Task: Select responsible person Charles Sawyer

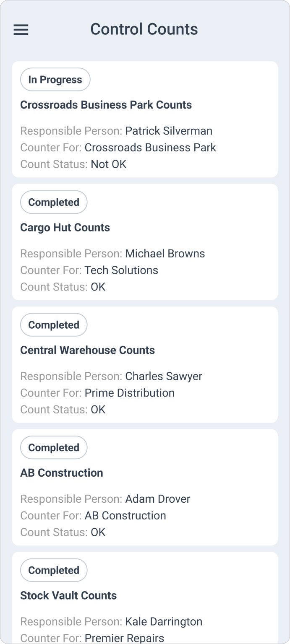Action: coord(164,376)
